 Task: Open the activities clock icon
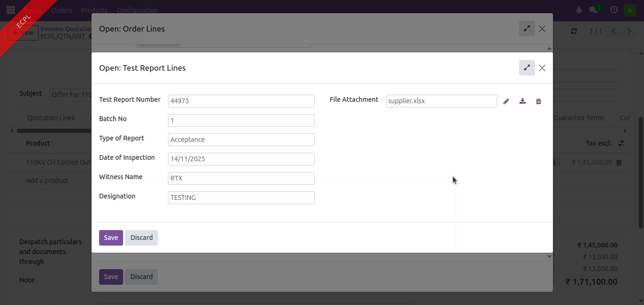click(614, 10)
